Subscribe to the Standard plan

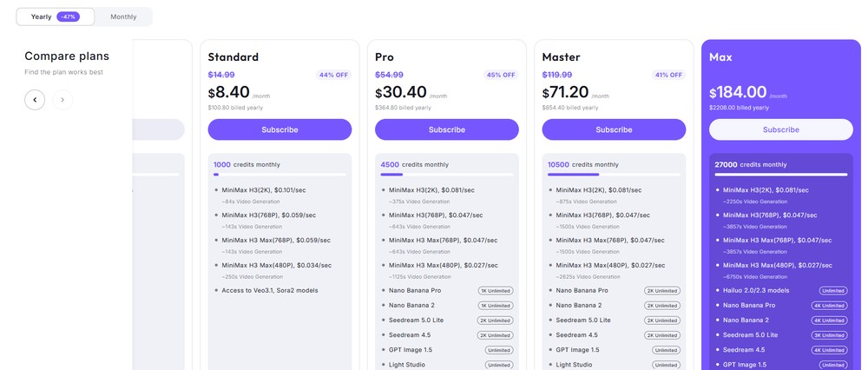coord(279,129)
